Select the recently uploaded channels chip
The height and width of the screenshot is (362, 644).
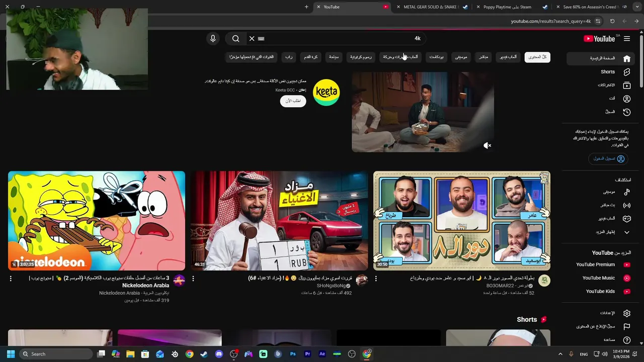252,57
